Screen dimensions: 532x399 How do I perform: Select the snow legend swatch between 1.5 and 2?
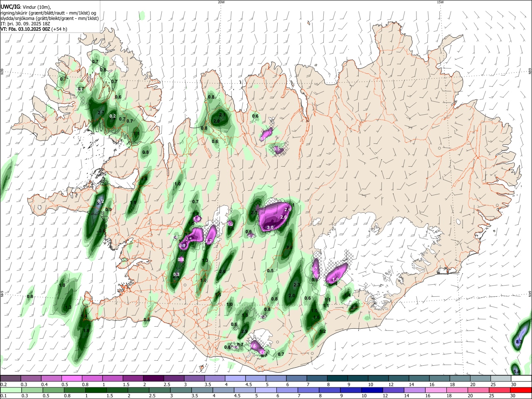pyautogui.click(x=133, y=378)
